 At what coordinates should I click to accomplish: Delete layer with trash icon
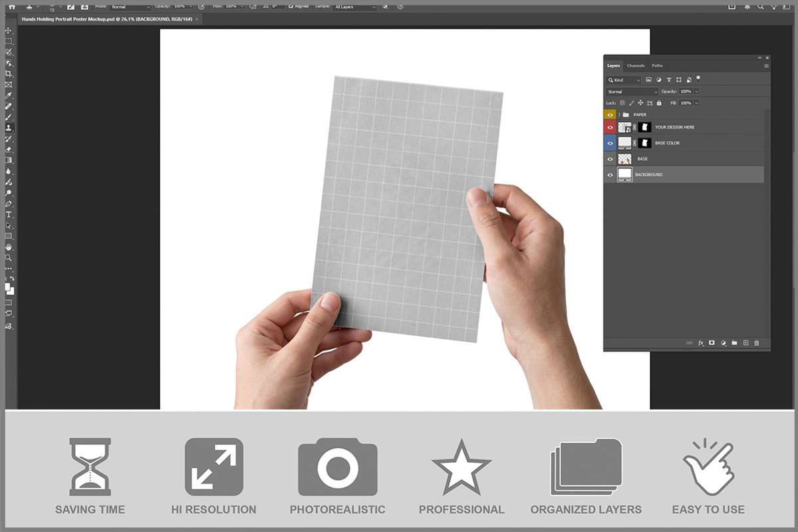tap(757, 343)
